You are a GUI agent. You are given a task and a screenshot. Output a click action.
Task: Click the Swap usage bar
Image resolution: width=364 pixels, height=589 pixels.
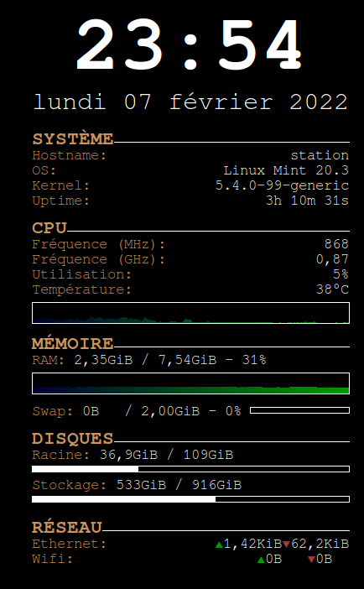[x=299, y=410]
